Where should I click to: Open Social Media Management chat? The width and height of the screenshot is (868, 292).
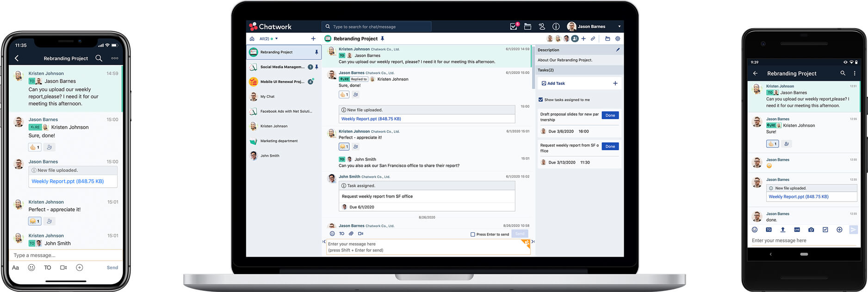click(x=284, y=67)
